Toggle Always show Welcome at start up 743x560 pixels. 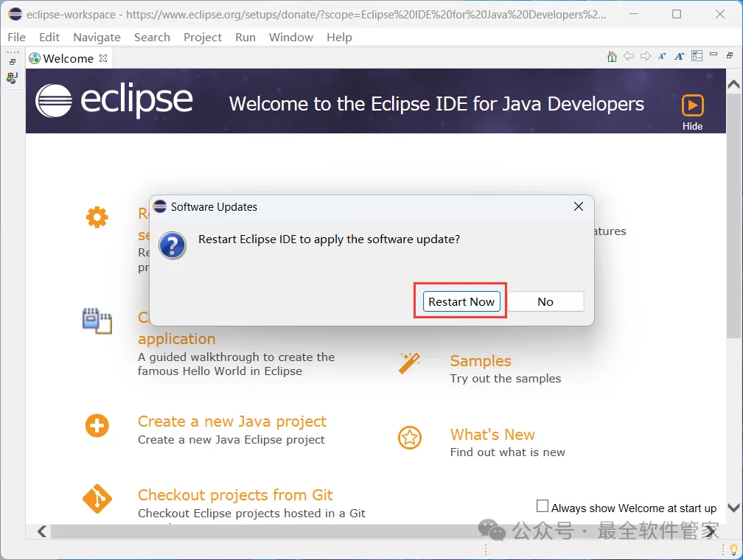[x=542, y=506]
